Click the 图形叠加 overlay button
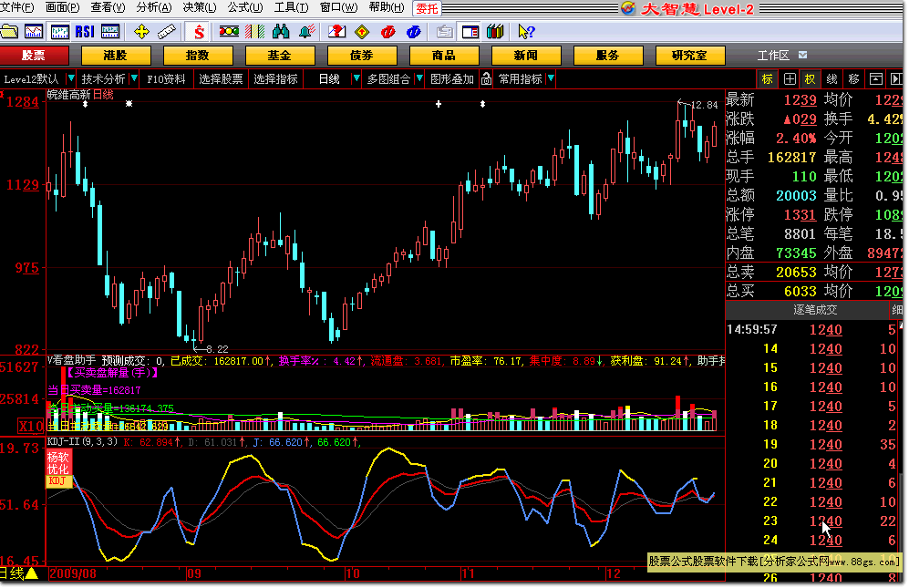Viewport: 909px width, 588px height. coord(452,79)
